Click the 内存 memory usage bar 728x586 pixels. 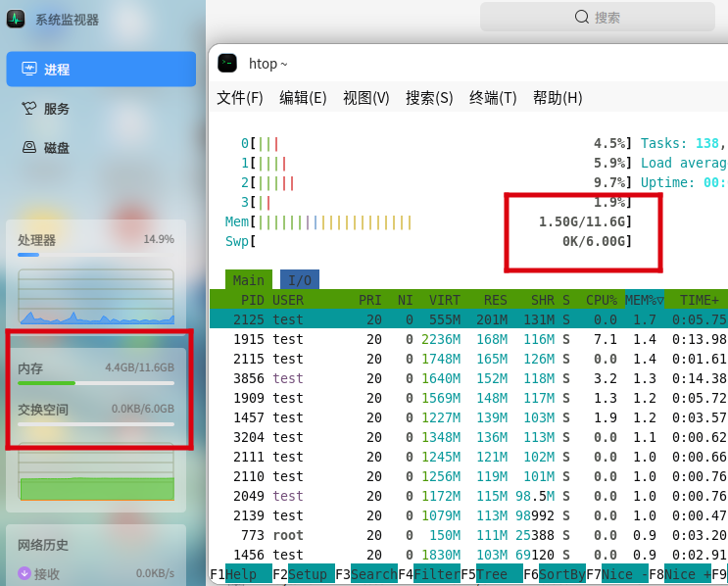point(96,383)
